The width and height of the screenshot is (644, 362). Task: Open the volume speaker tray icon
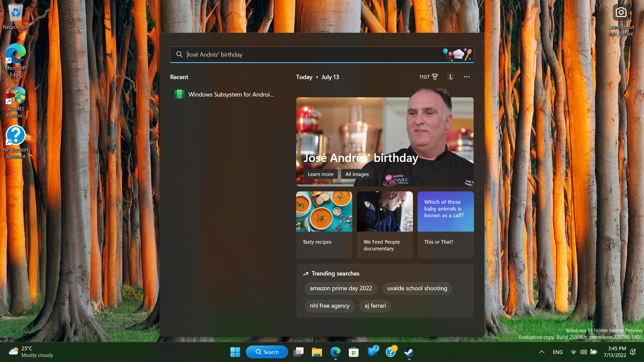584,352
